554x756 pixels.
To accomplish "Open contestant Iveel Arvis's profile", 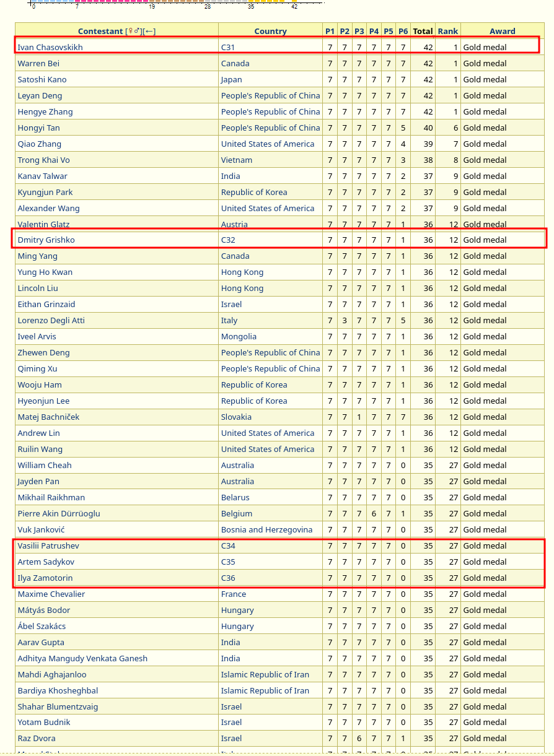I will [37, 336].
